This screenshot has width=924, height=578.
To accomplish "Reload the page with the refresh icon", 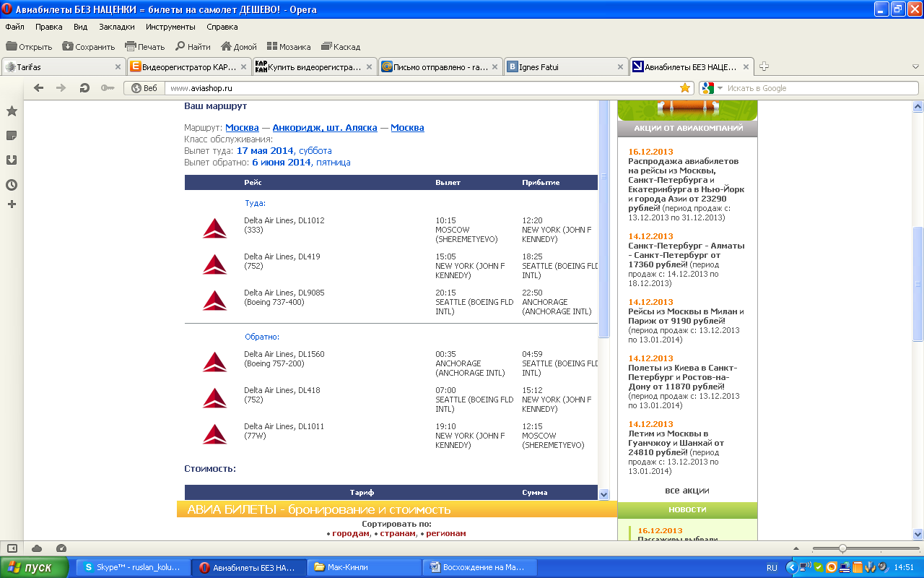I will click(x=84, y=88).
